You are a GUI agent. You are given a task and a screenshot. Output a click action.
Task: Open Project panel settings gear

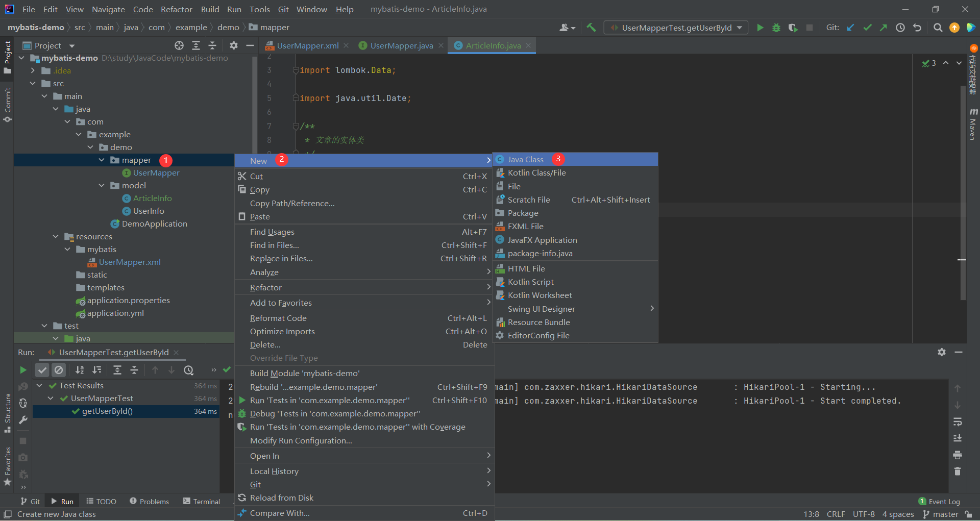pos(234,45)
